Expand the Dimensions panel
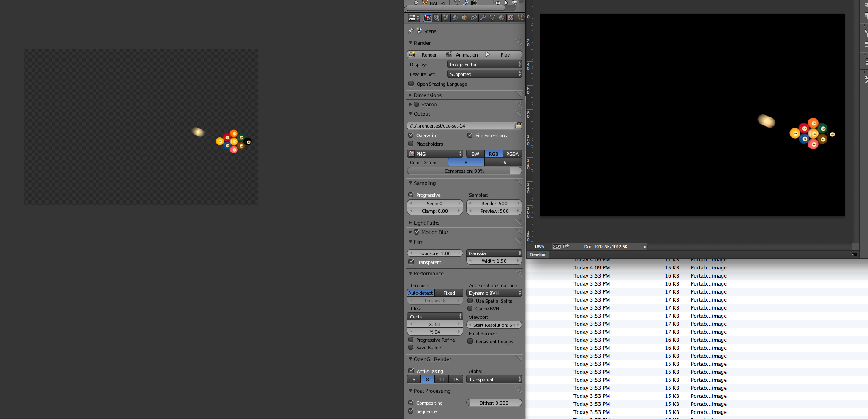The width and height of the screenshot is (868, 419). [428, 95]
